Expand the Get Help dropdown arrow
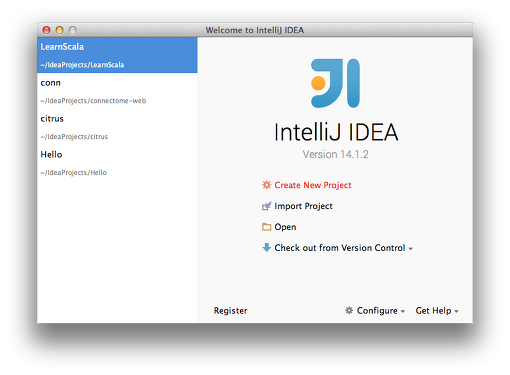The image size is (510, 375). (456, 311)
